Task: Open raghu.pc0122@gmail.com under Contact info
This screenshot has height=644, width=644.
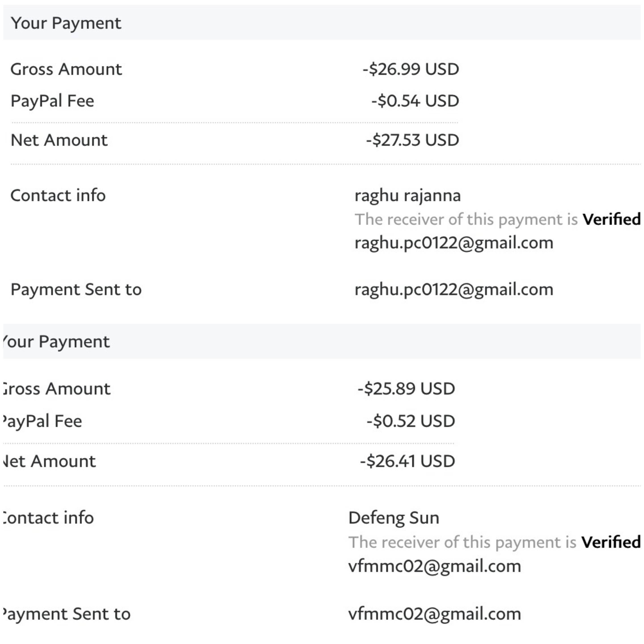Action: (454, 243)
